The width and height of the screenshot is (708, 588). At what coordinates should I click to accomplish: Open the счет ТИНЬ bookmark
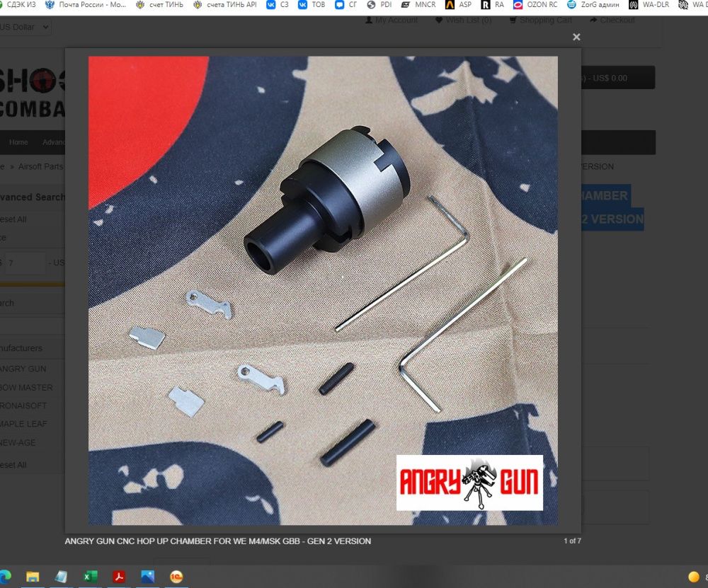(159, 5)
